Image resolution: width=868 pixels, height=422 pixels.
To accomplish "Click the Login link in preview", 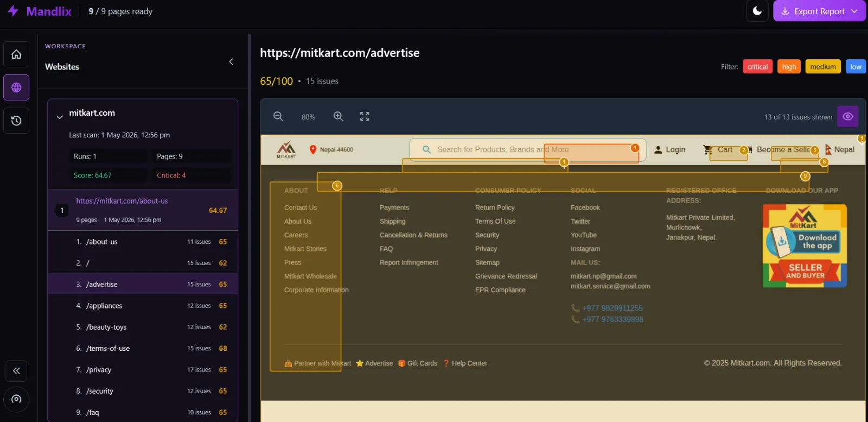I will click(x=670, y=149).
